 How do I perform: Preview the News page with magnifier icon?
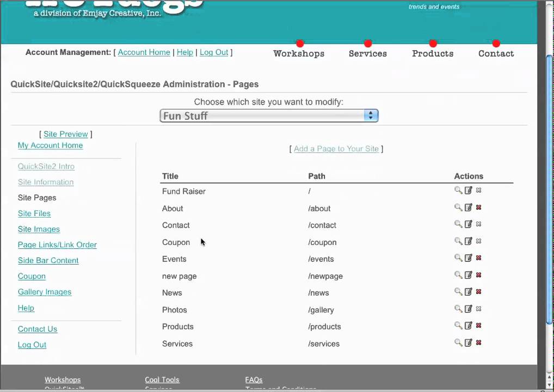tap(458, 292)
